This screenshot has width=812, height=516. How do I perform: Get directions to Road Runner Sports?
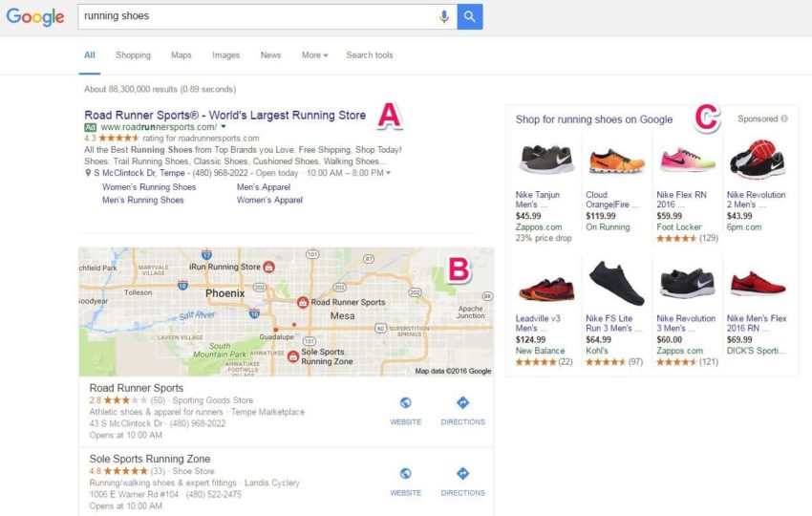462,402
